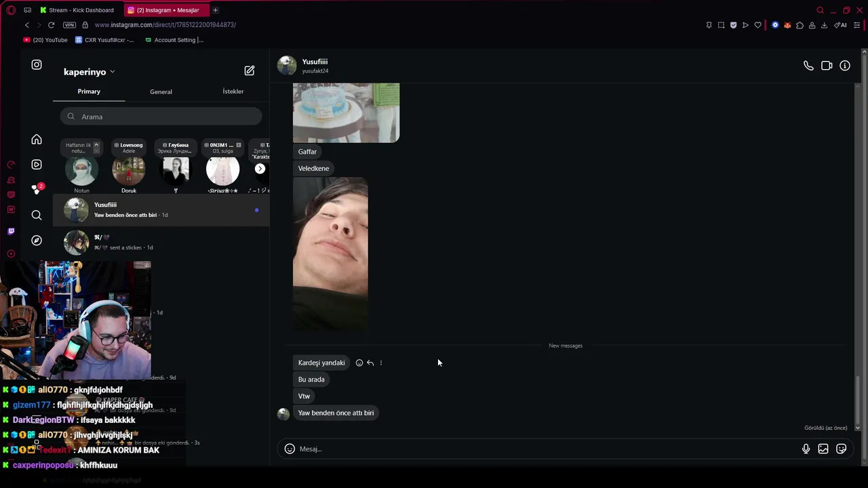This screenshot has height=488, width=868.
Task: Open more options for 'Kardeşi yandaki'
Action: pyautogui.click(x=381, y=363)
